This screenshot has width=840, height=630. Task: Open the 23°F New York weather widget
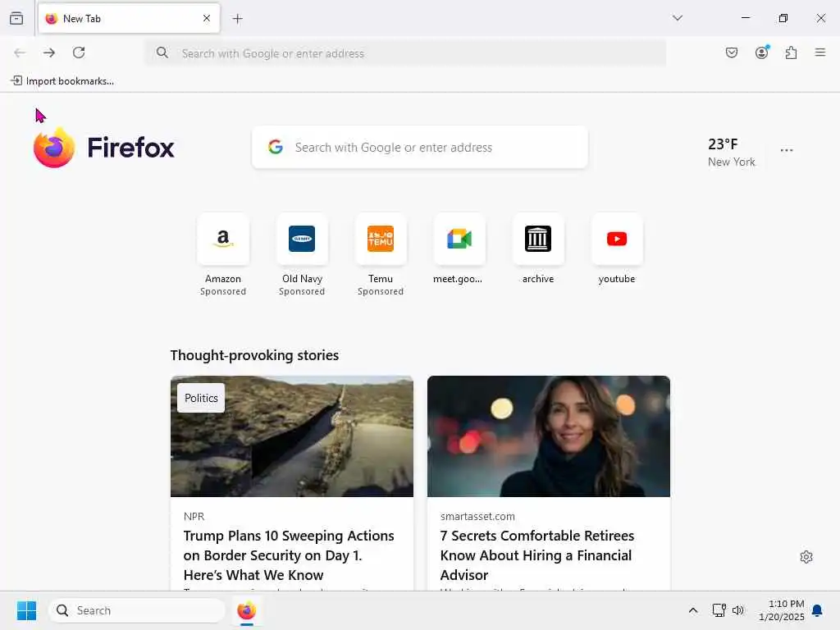(x=731, y=152)
